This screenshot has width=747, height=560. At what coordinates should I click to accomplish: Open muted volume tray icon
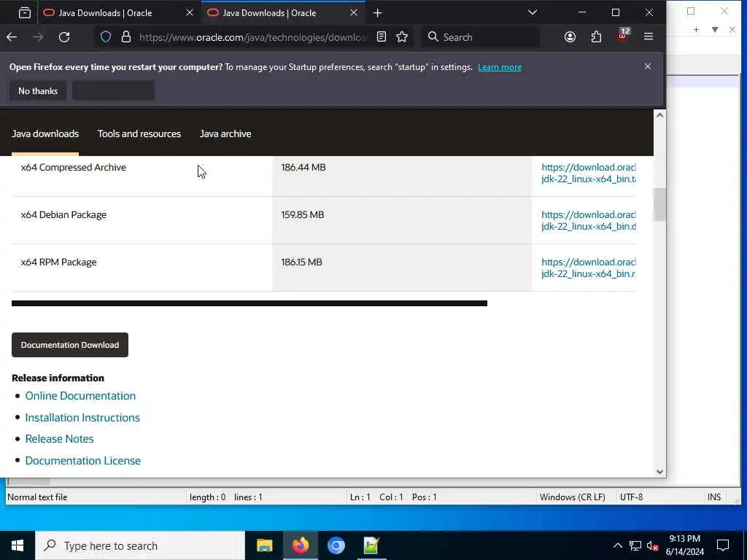tap(653, 545)
